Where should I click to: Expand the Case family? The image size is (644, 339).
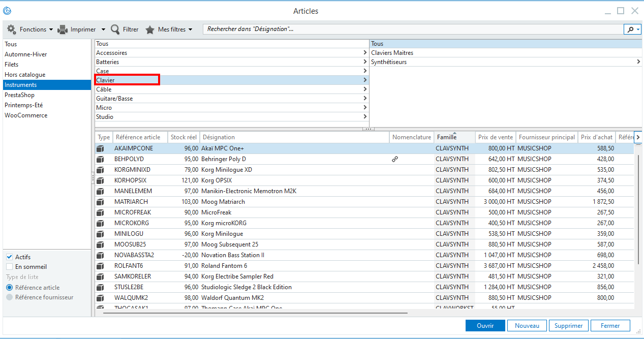(x=365, y=71)
